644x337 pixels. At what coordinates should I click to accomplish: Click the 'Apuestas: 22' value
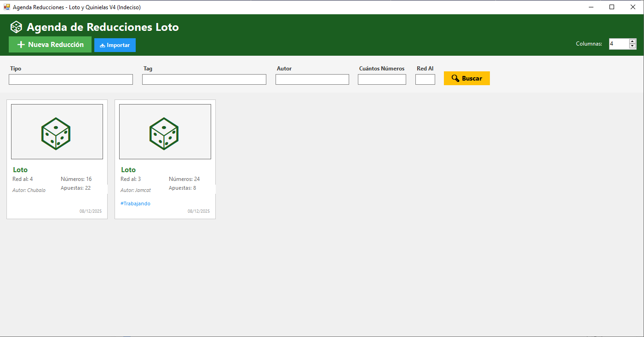tap(76, 188)
